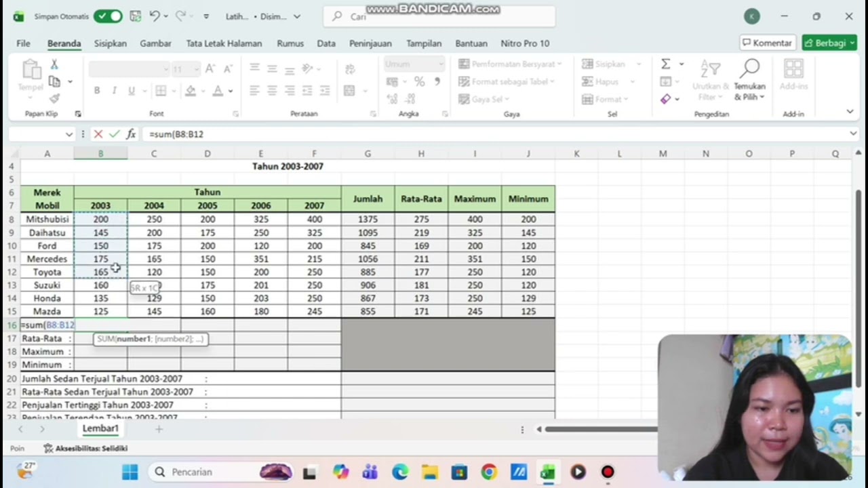Switch to the Tampilan tab
Screen dimensions: 868x488
pos(424,43)
